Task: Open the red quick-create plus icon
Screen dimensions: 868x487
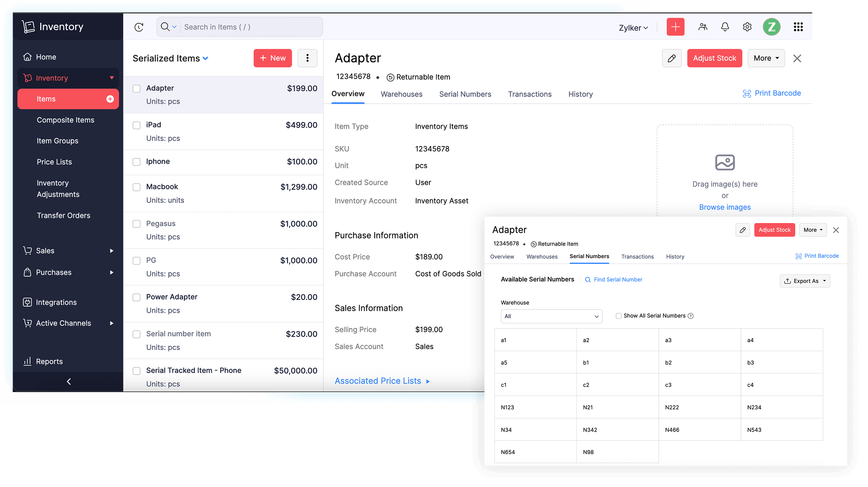Action: tap(675, 26)
